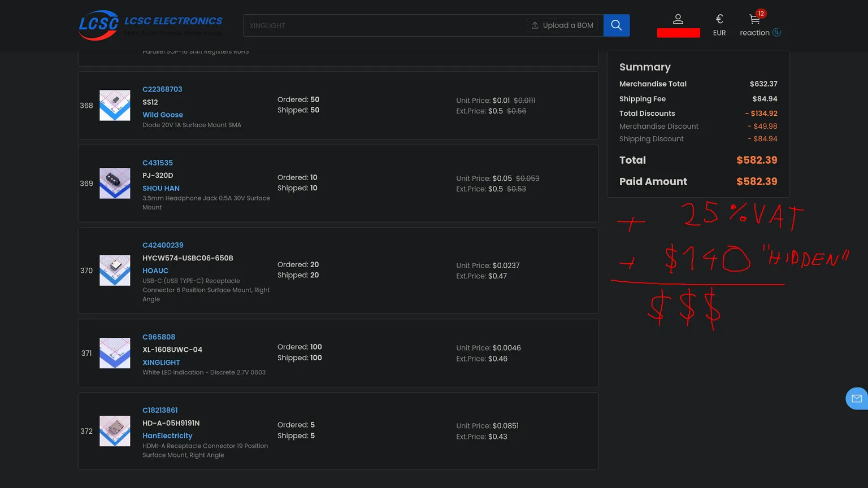This screenshot has width=868, height=488.
Task: Open the XL-1608UWC-04 LED thumbnail
Action: click(115, 353)
